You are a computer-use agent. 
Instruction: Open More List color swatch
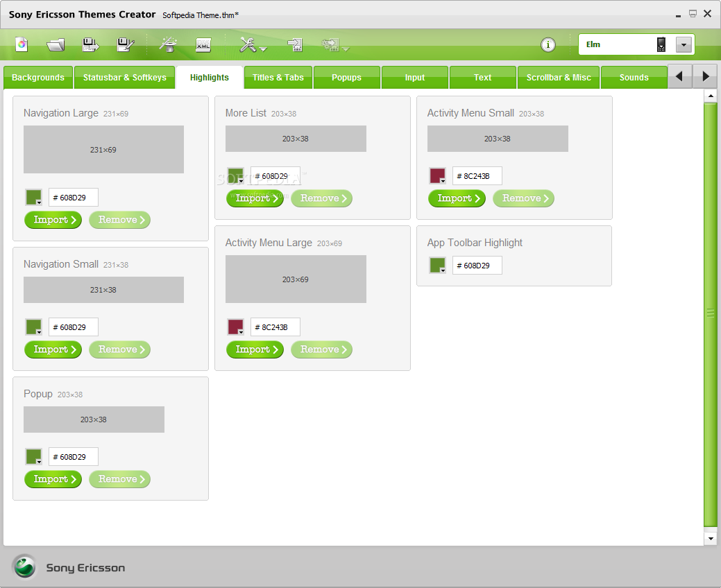tap(235, 175)
